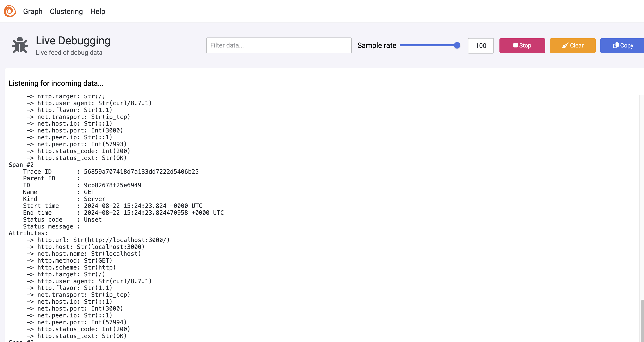Click the Live Debugging page title
The image size is (644, 342).
[x=73, y=40]
